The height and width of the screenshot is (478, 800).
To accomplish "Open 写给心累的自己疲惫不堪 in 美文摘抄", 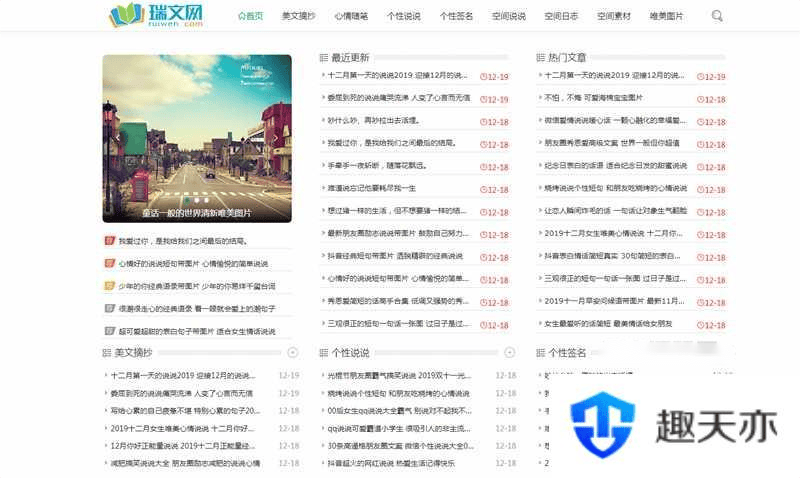I will [186, 411].
